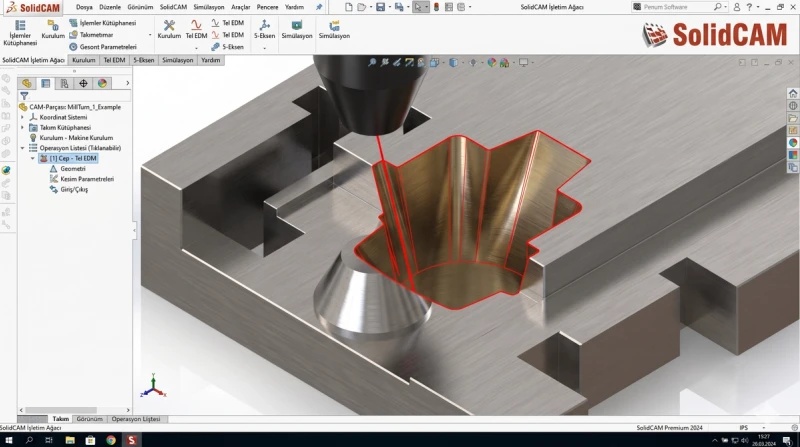Viewport: 800px width, 447px height.
Task: Open the dropdown arrow below large Tel EDM button
Action: point(196,48)
